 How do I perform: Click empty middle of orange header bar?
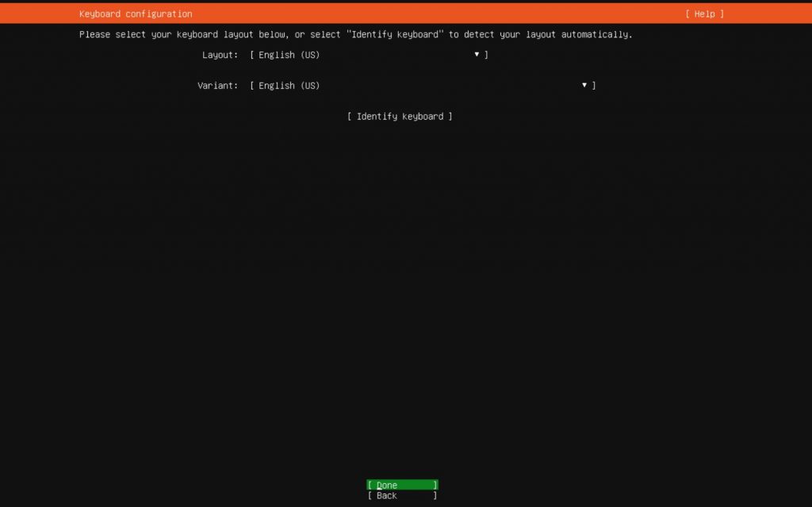(436, 14)
